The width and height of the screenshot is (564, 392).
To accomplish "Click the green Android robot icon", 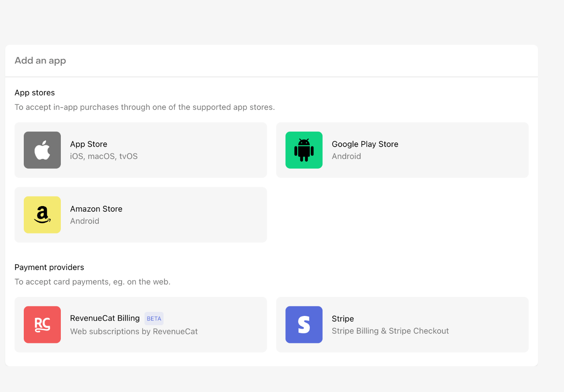I will (304, 150).
